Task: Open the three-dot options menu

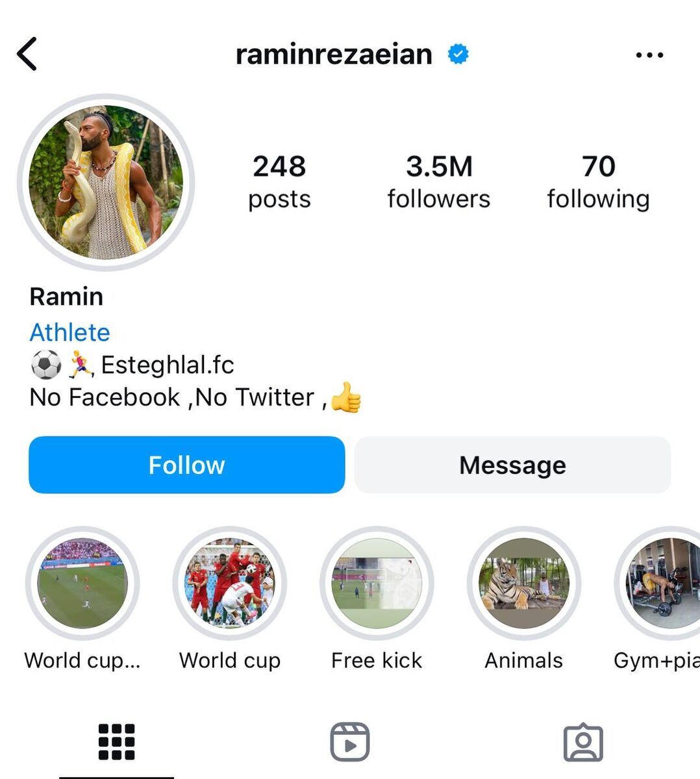Action: 649,55
